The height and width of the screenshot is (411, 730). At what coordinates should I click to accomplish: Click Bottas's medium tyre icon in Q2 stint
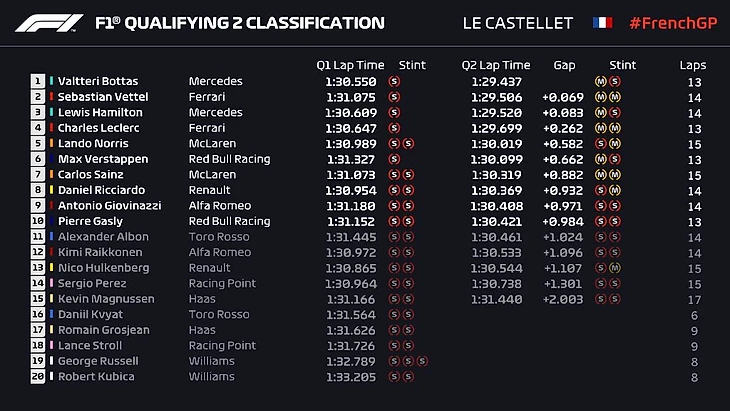(600, 81)
